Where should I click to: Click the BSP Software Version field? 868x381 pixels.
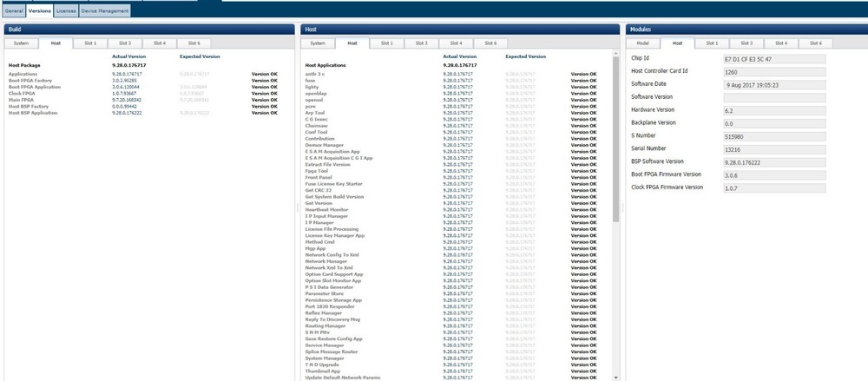click(x=774, y=162)
